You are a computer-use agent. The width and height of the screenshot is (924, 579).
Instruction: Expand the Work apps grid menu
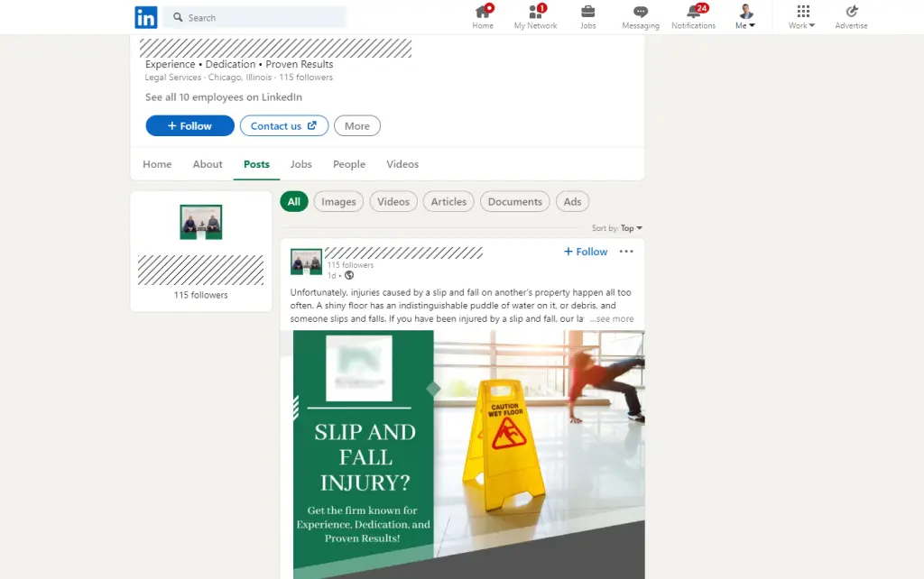click(802, 17)
